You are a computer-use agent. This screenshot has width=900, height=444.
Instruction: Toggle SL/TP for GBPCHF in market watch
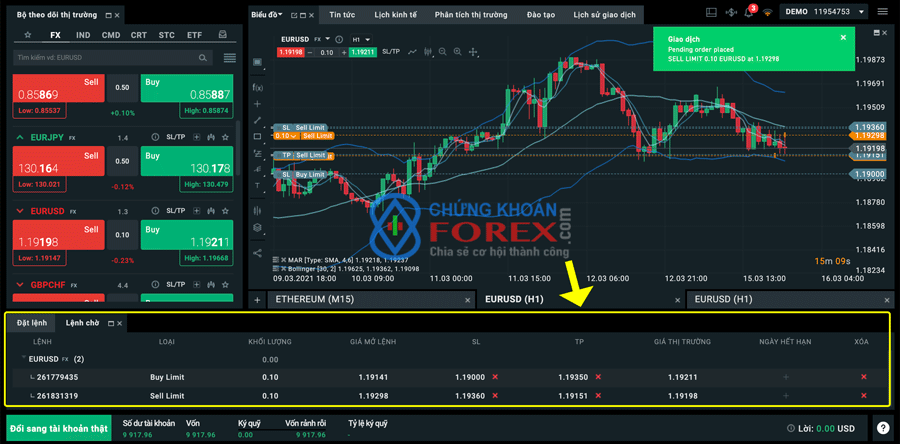tap(176, 285)
